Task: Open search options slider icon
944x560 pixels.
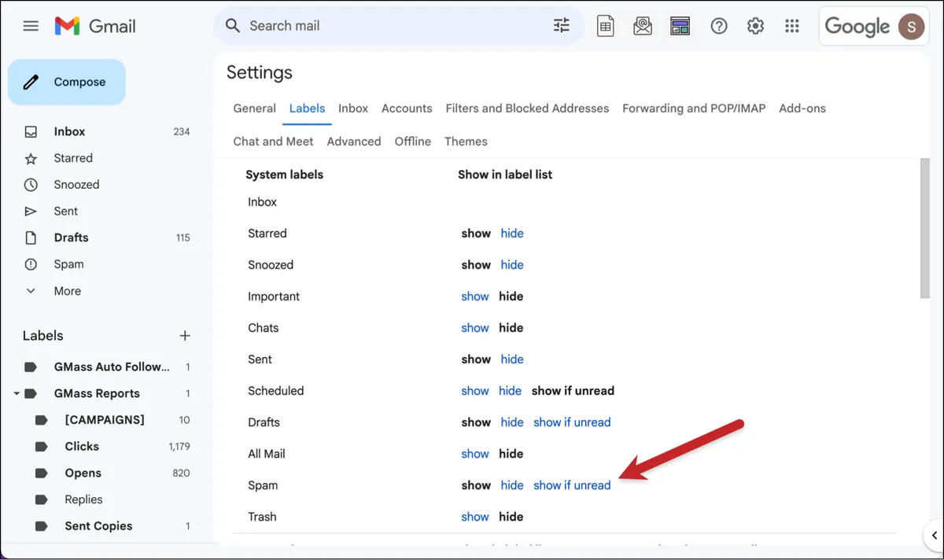Action: point(561,26)
